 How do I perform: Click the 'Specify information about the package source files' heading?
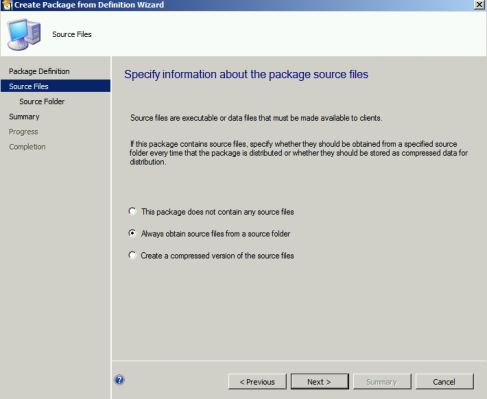tap(246, 74)
